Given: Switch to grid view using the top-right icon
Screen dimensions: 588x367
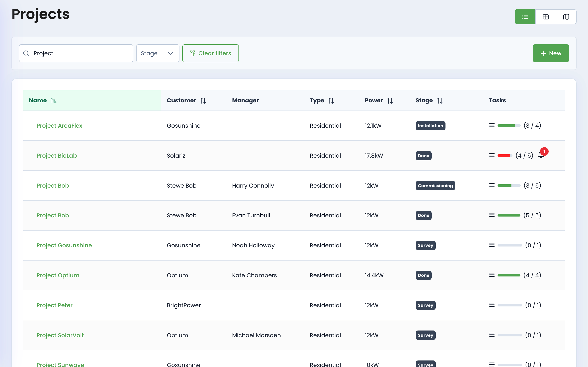Looking at the screenshot, I should (x=546, y=17).
